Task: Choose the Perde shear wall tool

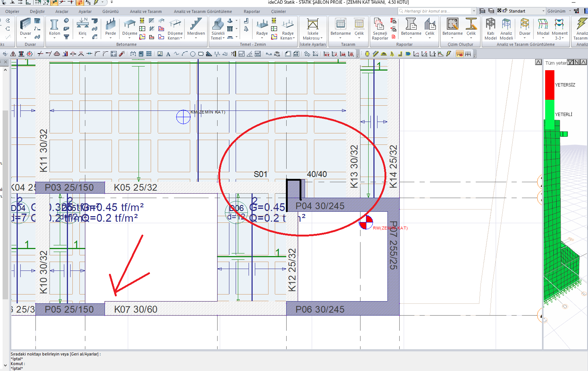Action: click(110, 27)
